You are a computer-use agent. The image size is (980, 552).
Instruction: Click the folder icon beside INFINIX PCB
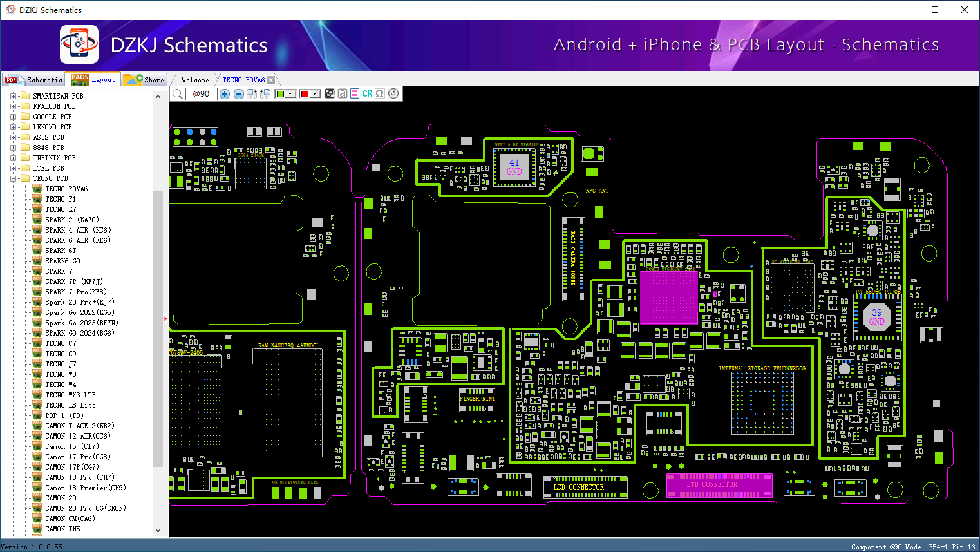25,158
